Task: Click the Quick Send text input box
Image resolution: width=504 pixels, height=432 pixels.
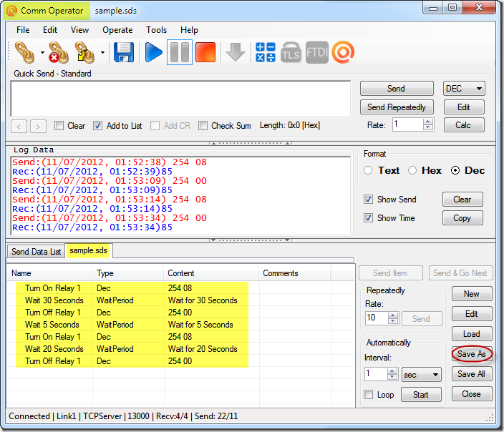Action: coord(180,99)
